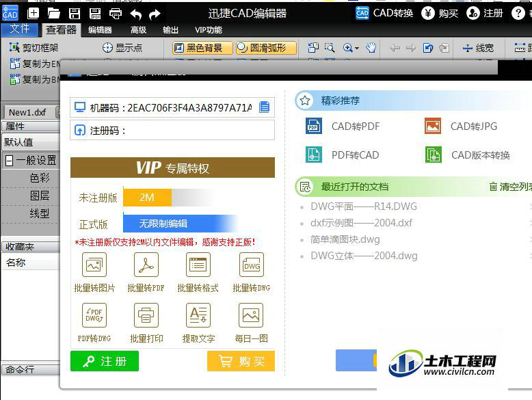
Task: Click the 每日一图 icon
Action: 251,315
